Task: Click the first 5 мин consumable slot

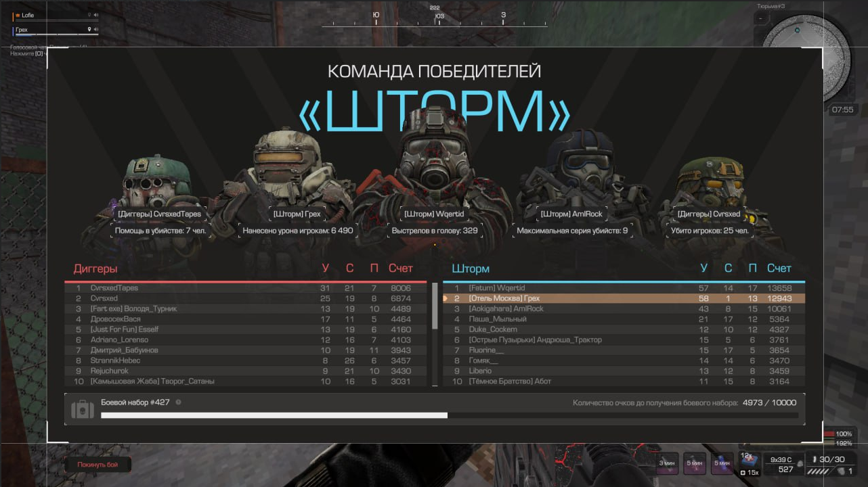Action: (x=695, y=463)
